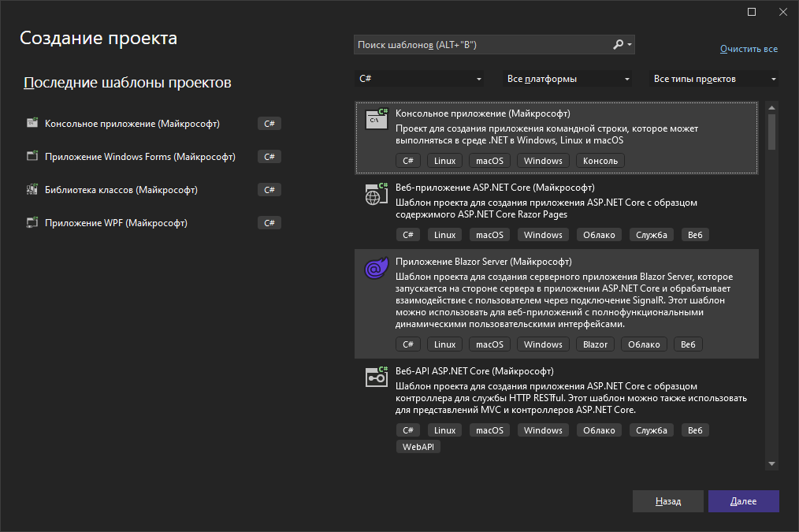Click the Облако tag on the Blazor Server template
The width and height of the screenshot is (799, 532).
click(x=644, y=344)
